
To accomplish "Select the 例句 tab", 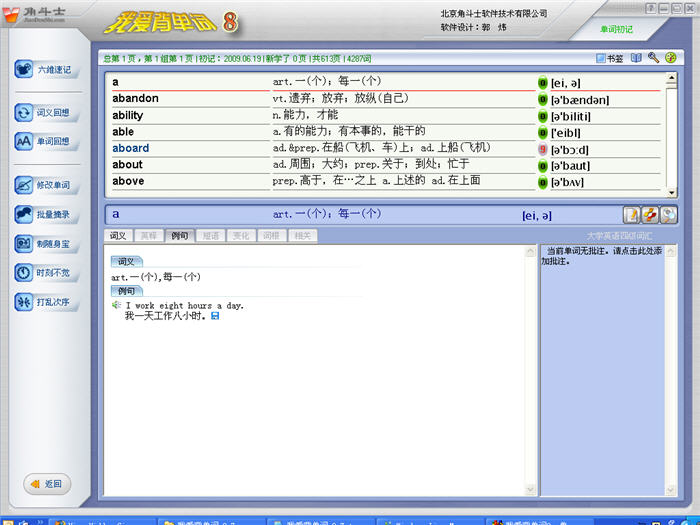I will [179, 236].
